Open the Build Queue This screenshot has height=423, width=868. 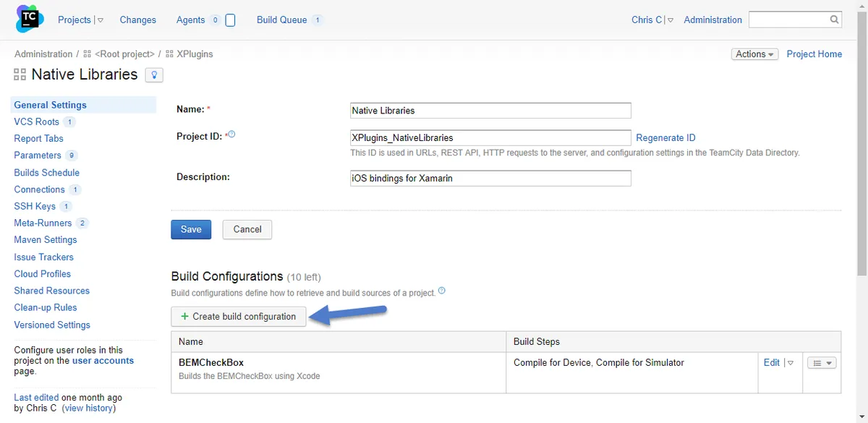(x=281, y=20)
